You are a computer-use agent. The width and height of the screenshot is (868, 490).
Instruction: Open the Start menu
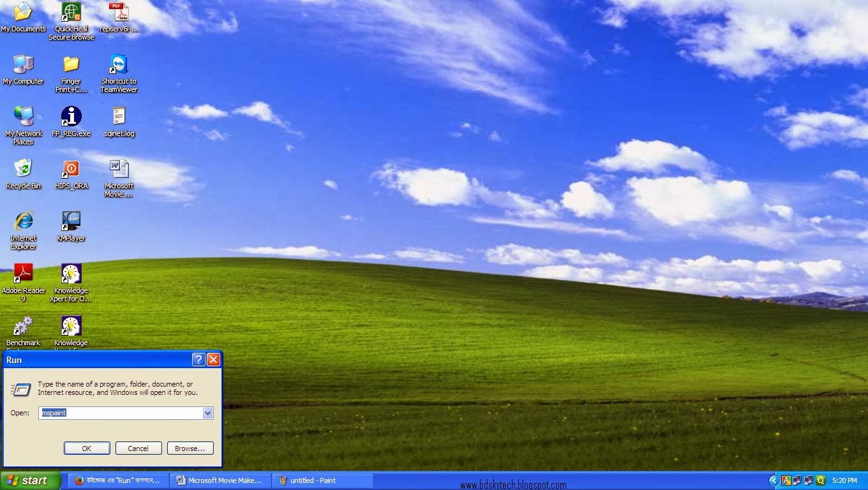30,480
